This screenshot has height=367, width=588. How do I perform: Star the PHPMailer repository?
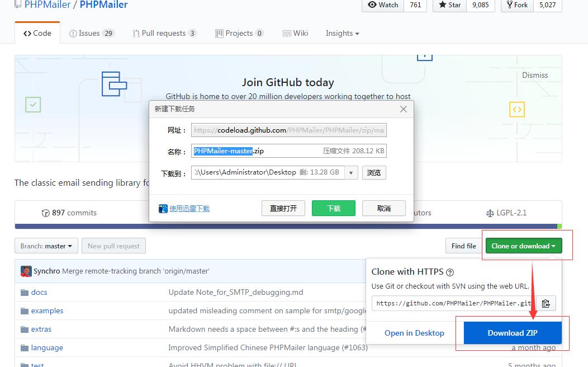tap(450, 5)
